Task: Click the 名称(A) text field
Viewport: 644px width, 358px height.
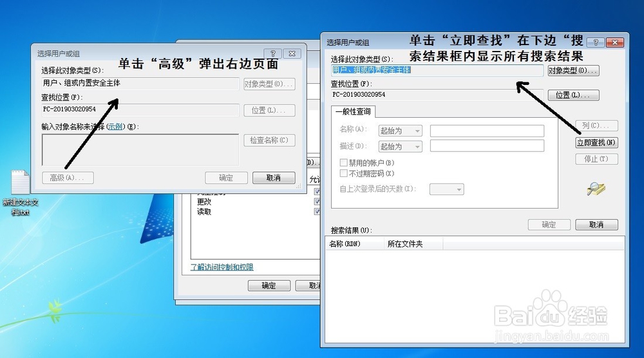Action: click(x=487, y=131)
